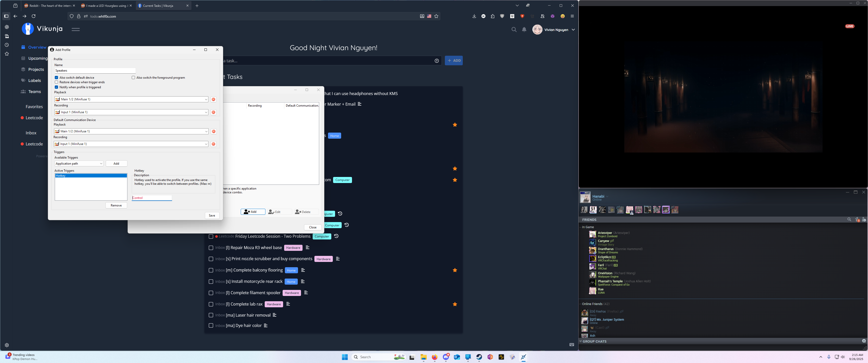This screenshot has width=868, height=363.
Task: Expand the Recording Input 1 device dropdown
Action: 206,112
